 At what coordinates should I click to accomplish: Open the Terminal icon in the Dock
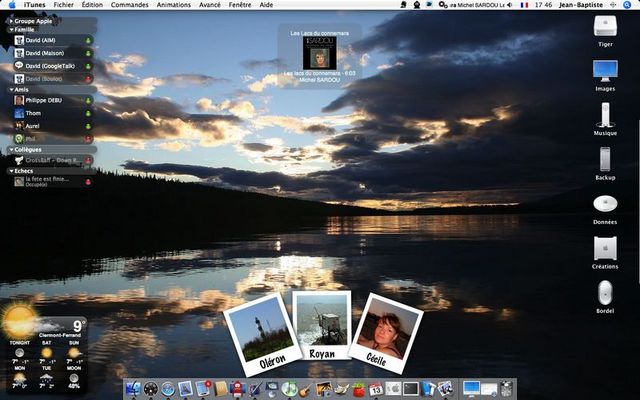[x=411, y=389]
